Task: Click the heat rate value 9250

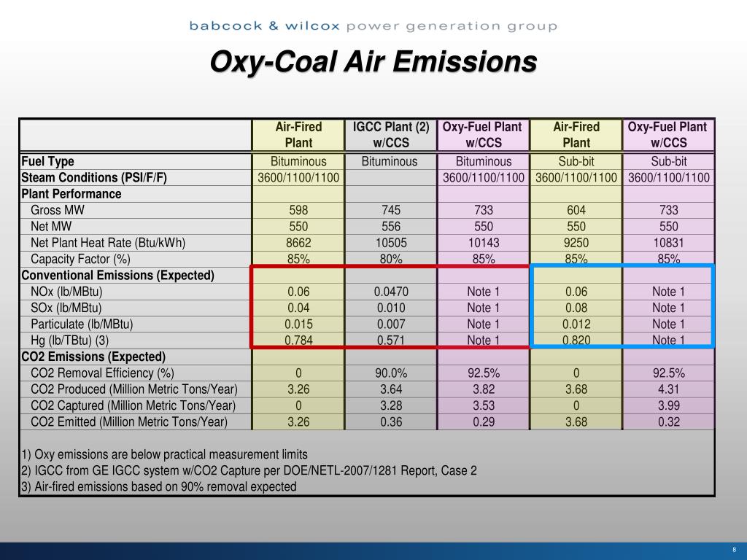Action: (x=576, y=243)
